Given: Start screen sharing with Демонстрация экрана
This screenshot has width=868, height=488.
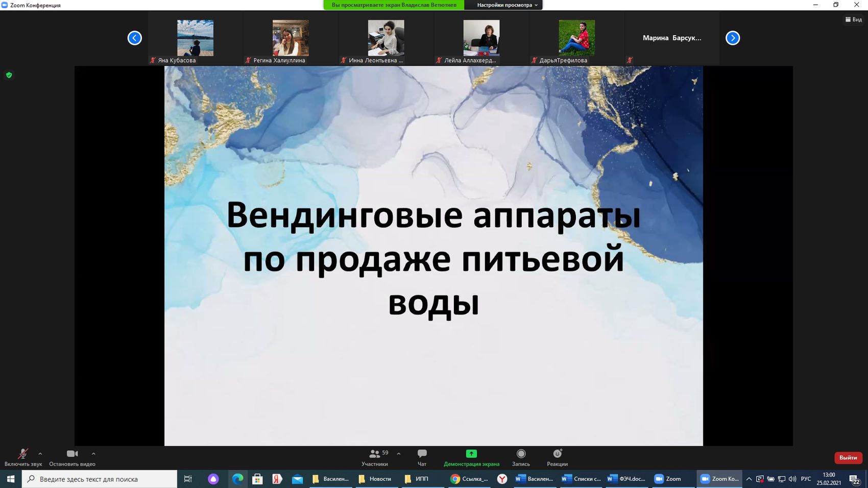Looking at the screenshot, I should 471,457.
